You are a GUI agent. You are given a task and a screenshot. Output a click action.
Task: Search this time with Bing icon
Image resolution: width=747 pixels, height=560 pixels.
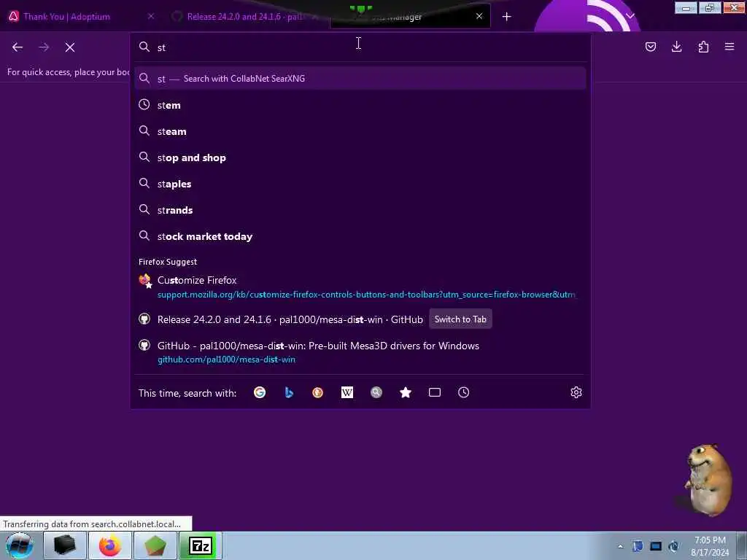(289, 392)
